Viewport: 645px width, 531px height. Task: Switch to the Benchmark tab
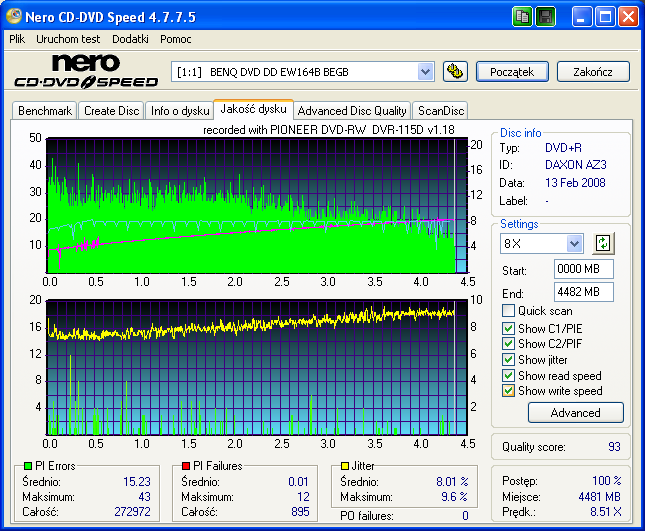tap(45, 111)
